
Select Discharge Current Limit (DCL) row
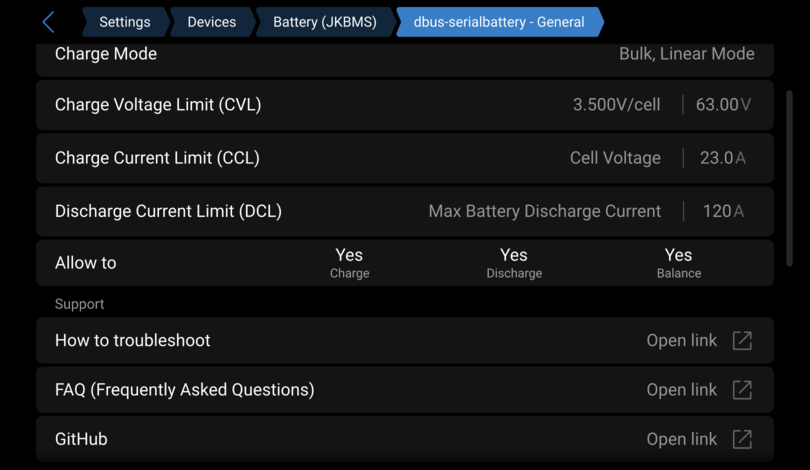coord(405,211)
